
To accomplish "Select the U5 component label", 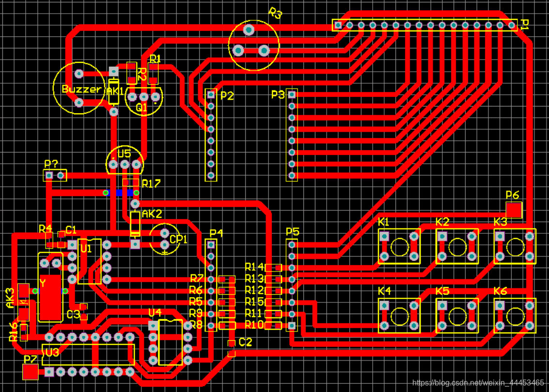I will (x=124, y=153).
